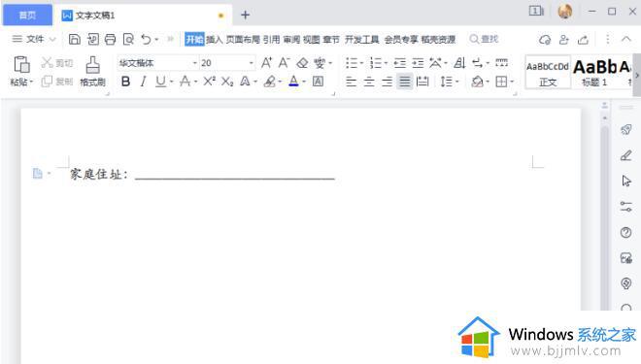Toggle Bold formatting
The width and height of the screenshot is (641, 364).
(126, 82)
